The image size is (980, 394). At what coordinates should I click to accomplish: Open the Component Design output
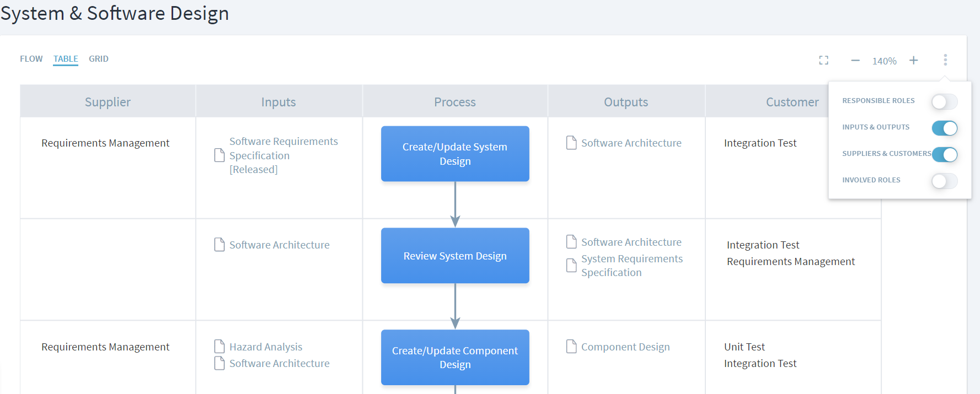pos(625,347)
